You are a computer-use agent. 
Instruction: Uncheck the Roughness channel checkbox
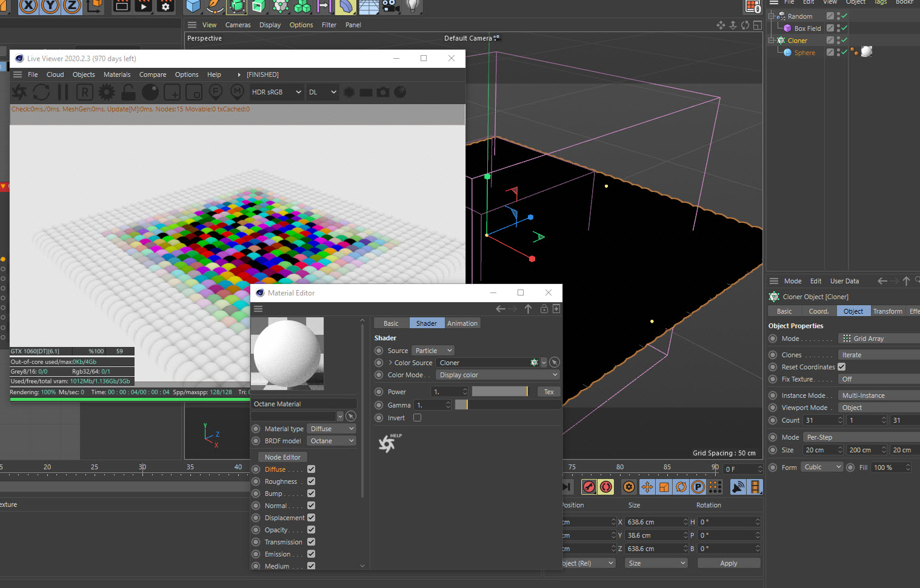tap(311, 481)
